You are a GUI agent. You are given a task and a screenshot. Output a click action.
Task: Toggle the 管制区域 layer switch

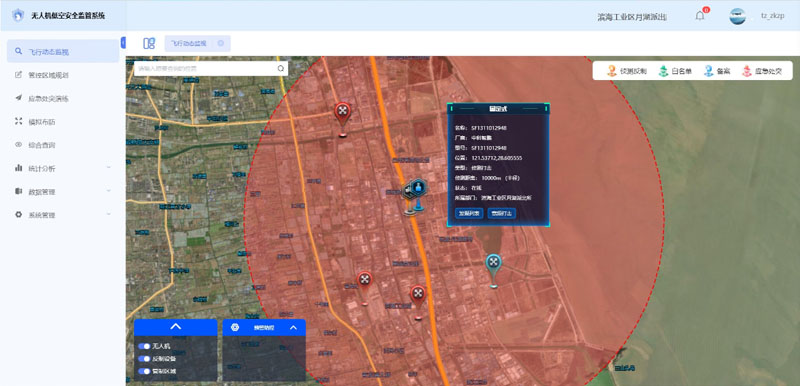(144, 372)
